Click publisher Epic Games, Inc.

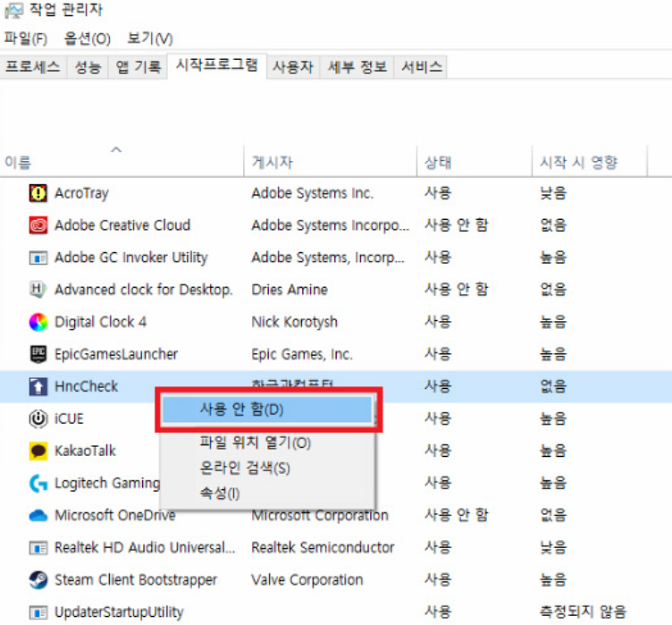[x=302, y=354]
